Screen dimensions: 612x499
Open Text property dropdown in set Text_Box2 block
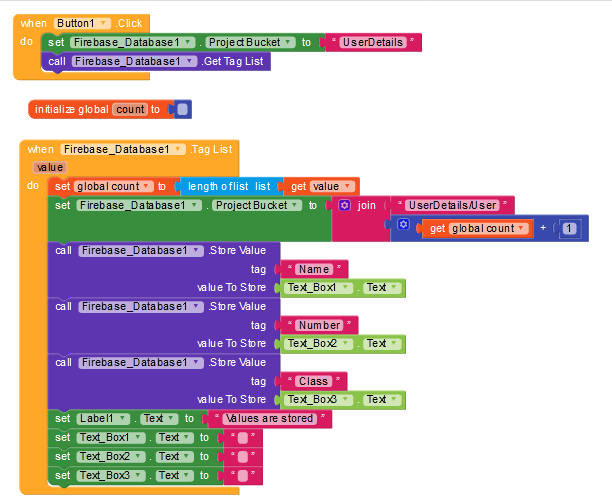(174, 456)
